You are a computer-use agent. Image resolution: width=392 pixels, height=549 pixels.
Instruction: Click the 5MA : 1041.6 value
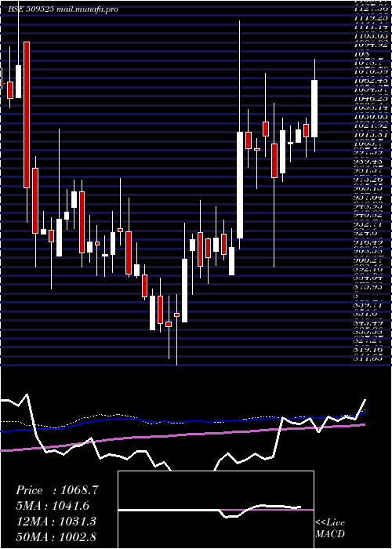pyautogui.click(x=53, y=506)
